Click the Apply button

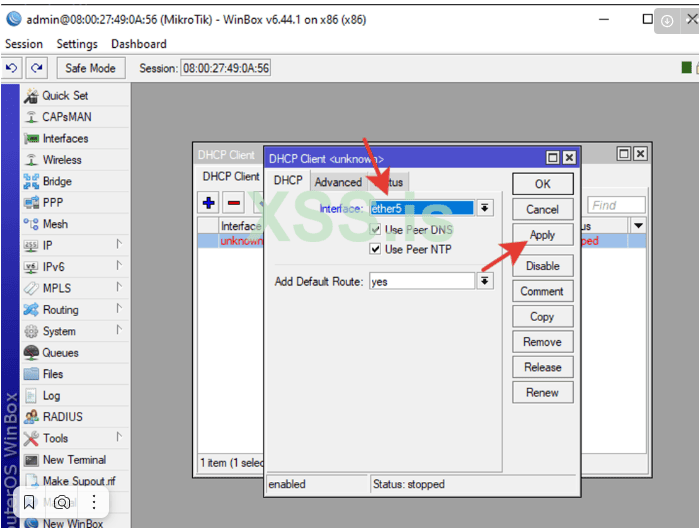click(543, 235)
